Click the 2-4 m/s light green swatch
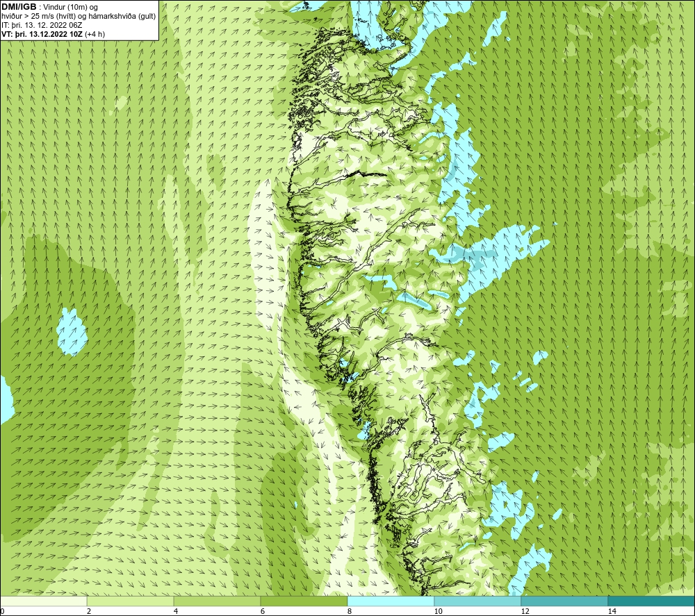The width and height of the screenshot is (695, 616). (131, 601)
